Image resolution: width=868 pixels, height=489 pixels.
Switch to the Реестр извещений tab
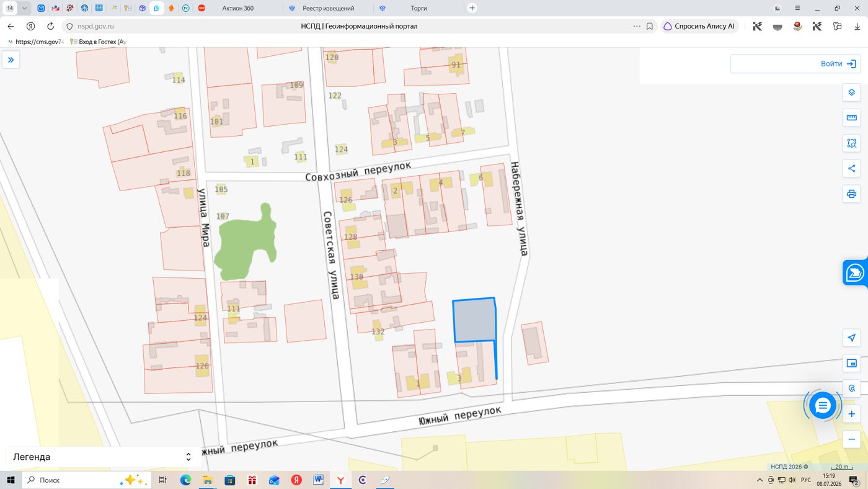[329, 8]
